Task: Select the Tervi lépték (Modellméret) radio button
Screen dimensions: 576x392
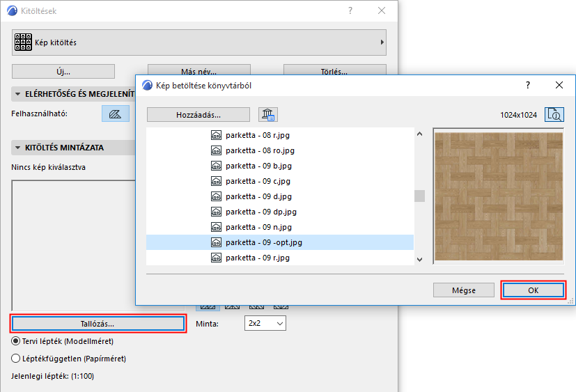Action: (15, 341)
